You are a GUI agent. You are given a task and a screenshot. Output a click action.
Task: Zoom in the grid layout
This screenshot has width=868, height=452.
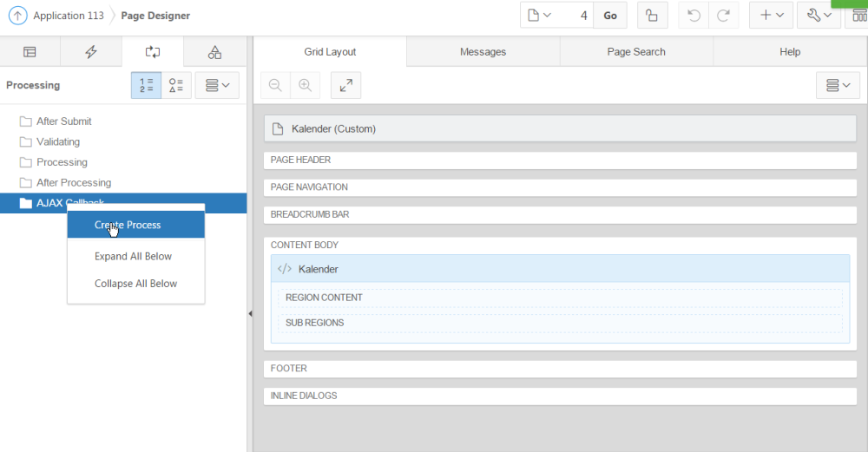tap(305, 85)
